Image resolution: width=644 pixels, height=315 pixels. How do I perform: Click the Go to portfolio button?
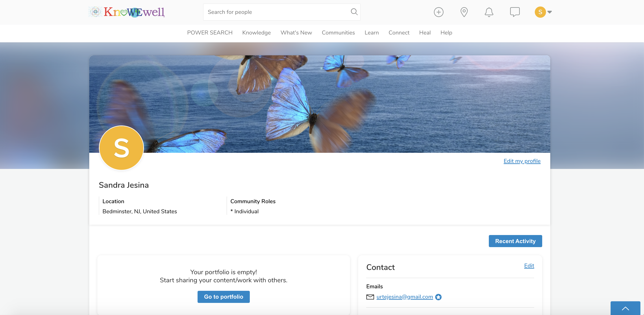pos(224,297)
